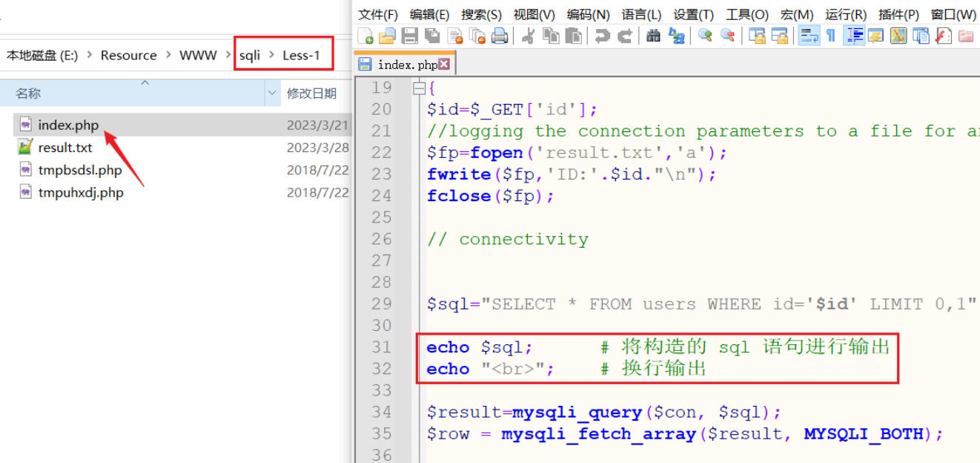Click the Find binoculars icon

[653, 36]
